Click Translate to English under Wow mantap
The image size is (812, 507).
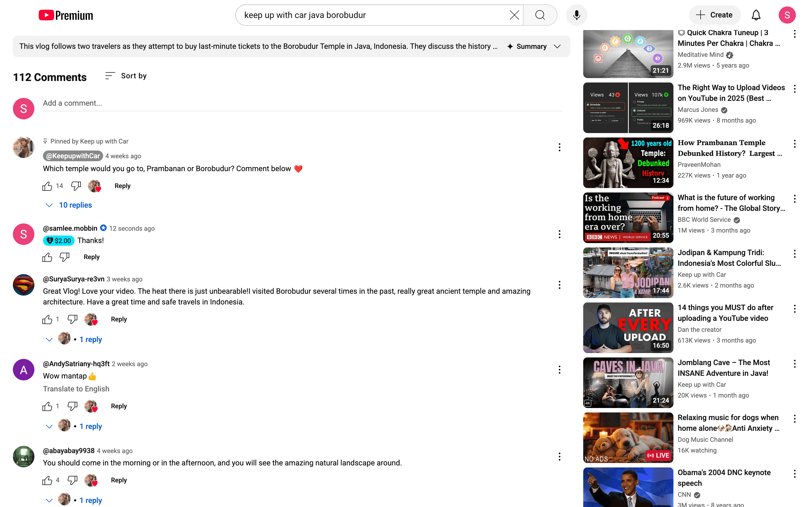pyautogui.click(x=76, y=389)
